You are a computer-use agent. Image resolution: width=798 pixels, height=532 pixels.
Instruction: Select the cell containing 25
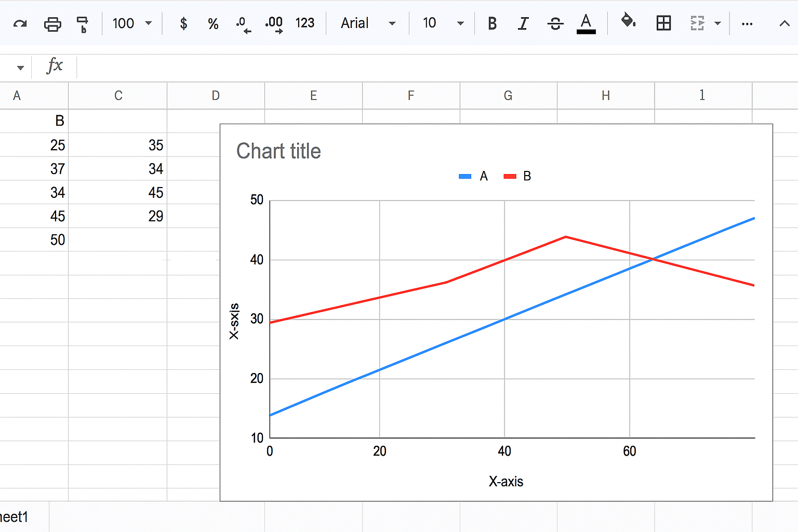coord(34,145)
